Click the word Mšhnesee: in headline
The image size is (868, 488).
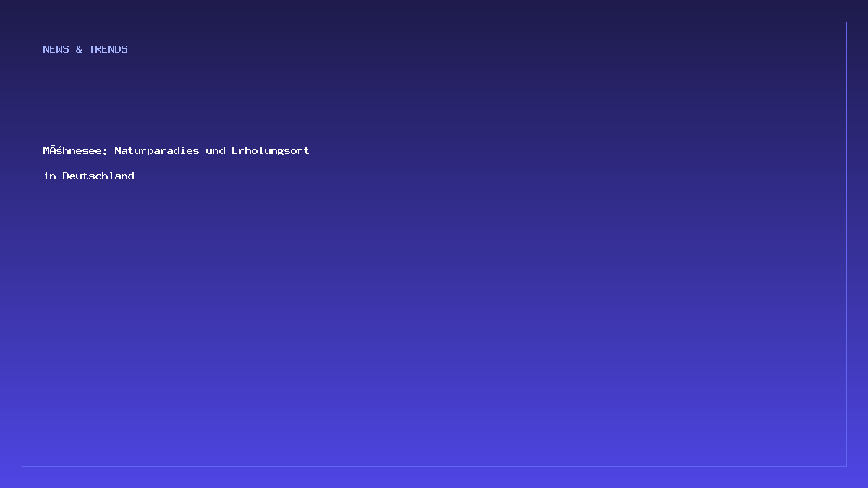[76, 150]
